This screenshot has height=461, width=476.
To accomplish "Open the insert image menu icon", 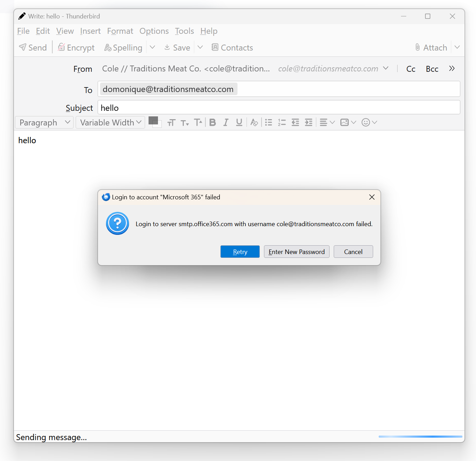I will coord(345,122).
